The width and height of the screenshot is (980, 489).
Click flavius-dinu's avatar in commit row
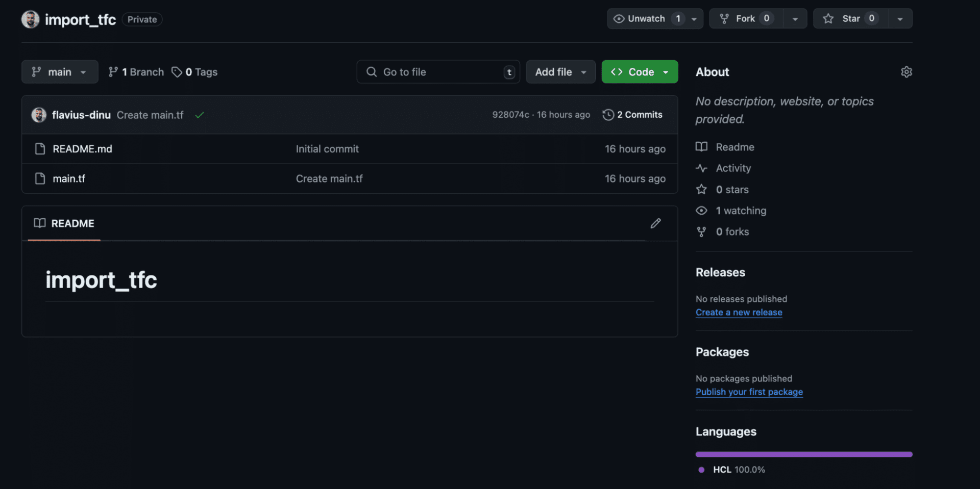38,115
